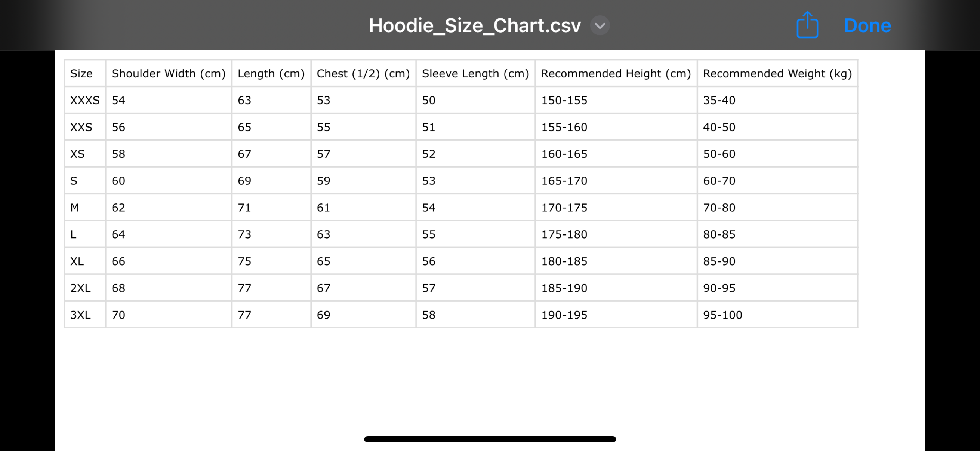Image resolution: width=980 pixels, height=451 pixels.
Task: Select the 2XL sleeve length value 57
Action: coord(429,288)
